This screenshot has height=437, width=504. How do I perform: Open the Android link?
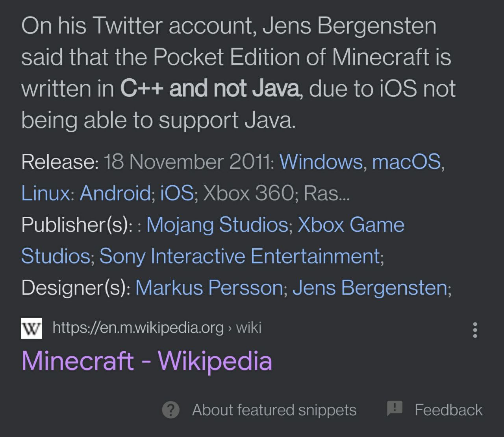[115, 193]
